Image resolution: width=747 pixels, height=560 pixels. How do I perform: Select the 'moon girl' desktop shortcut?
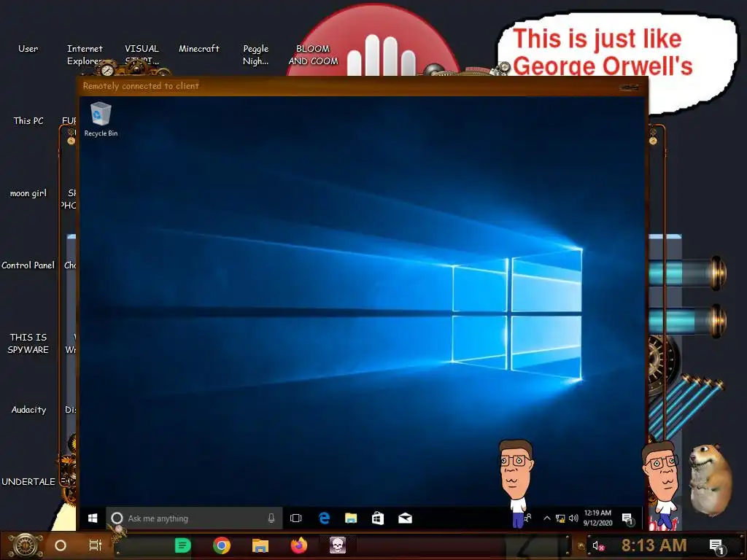click(x=28, y=192)
